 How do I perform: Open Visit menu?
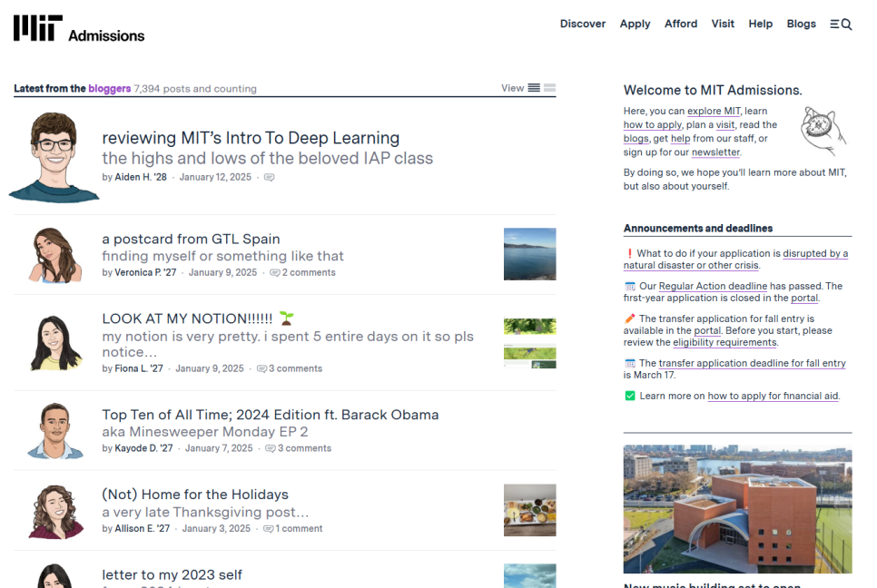pyautogui.click(x=723, y=24)
